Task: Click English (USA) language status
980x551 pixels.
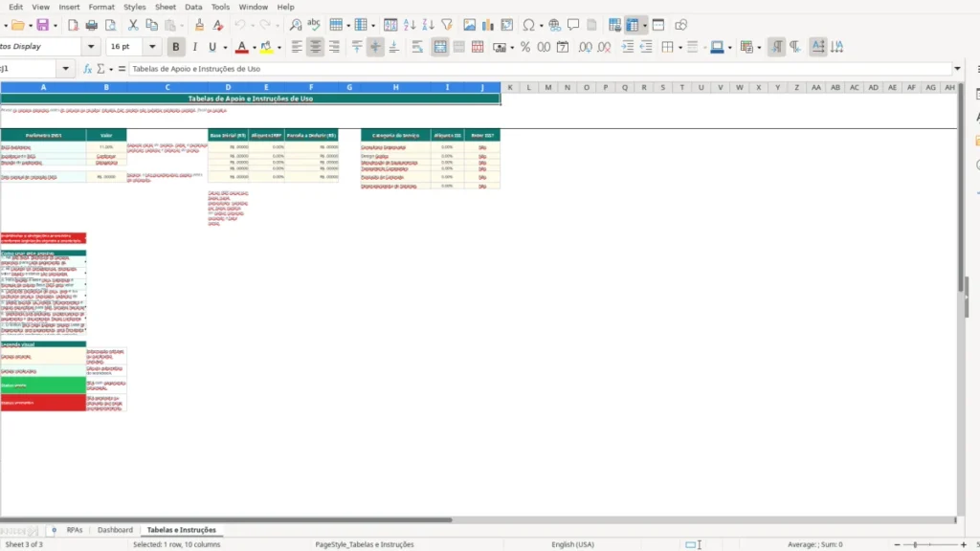Action: [572, 544]
